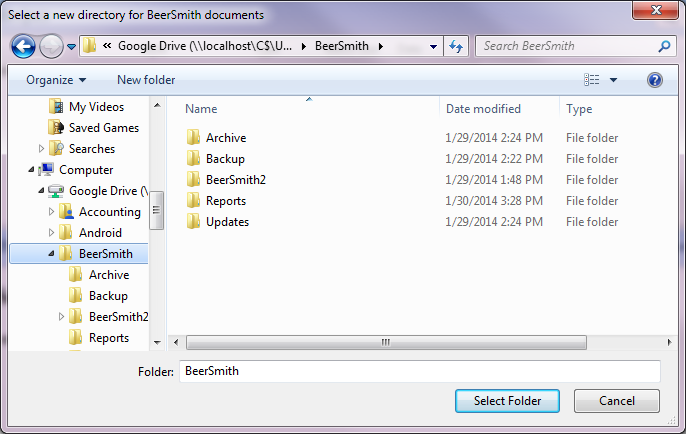Collapse the Computer tree node

[x=31, y=169]
